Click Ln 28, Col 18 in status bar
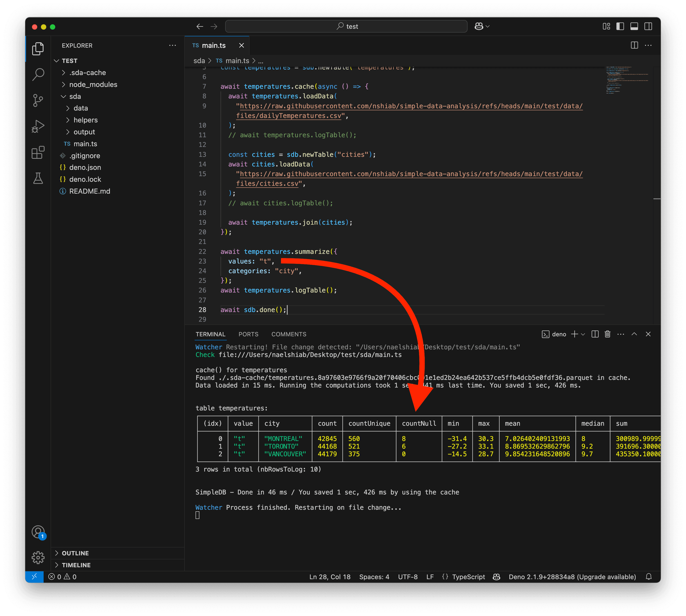The width and height of the screenshot is (686, 616). [330, 577]
